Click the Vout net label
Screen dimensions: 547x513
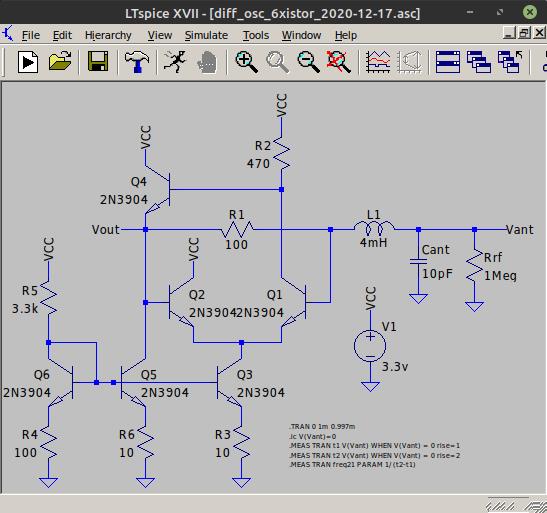coord(105,229)
